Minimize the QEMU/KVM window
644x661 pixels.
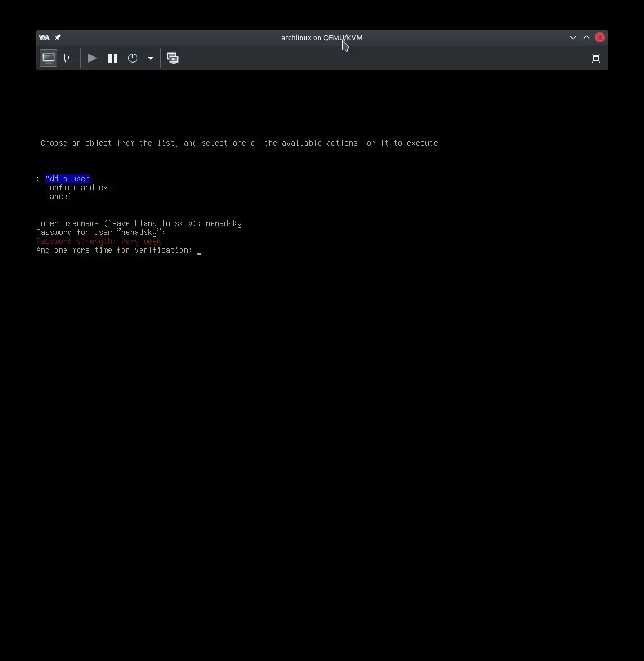(x=573, y=37)
